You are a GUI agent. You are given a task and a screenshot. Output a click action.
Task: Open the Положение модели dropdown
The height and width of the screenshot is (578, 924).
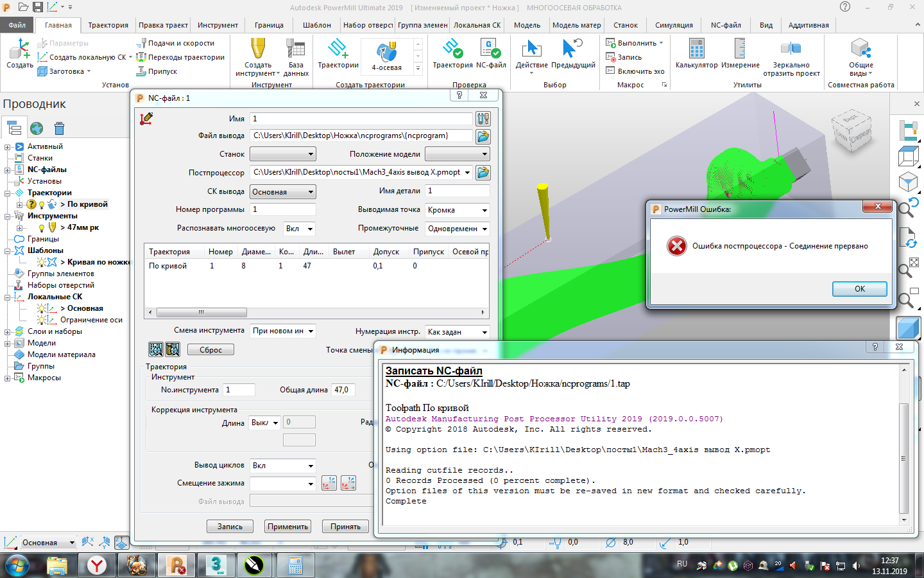tap(458, 154)
